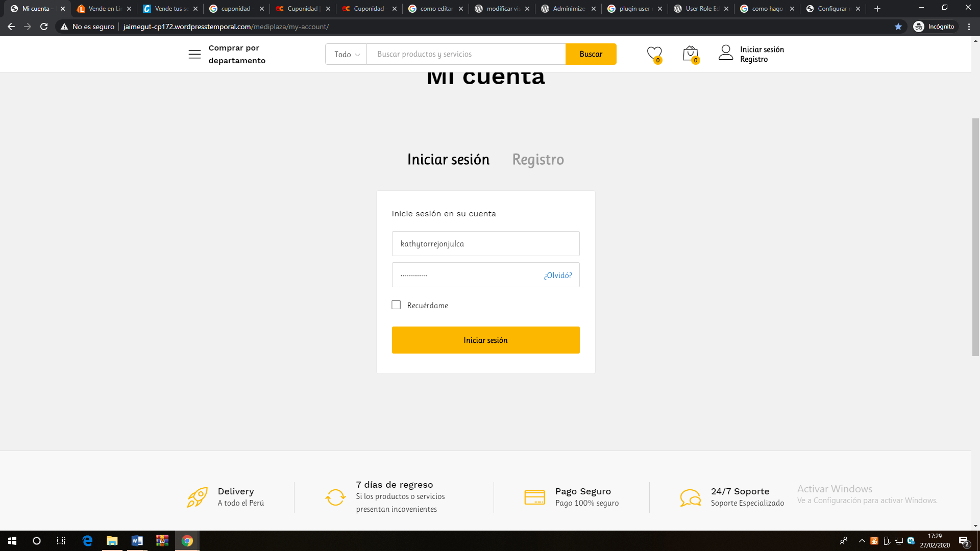
Task: Click the page vertical scrollbar
Action: click(x=975, y=237)
